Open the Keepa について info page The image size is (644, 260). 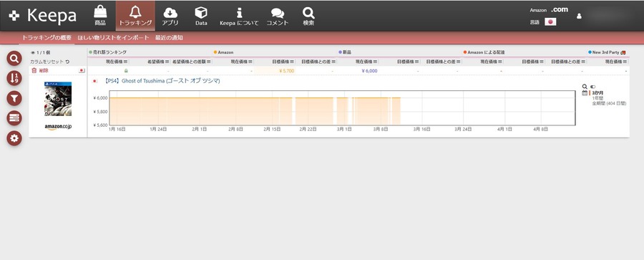tap(239, 16)
